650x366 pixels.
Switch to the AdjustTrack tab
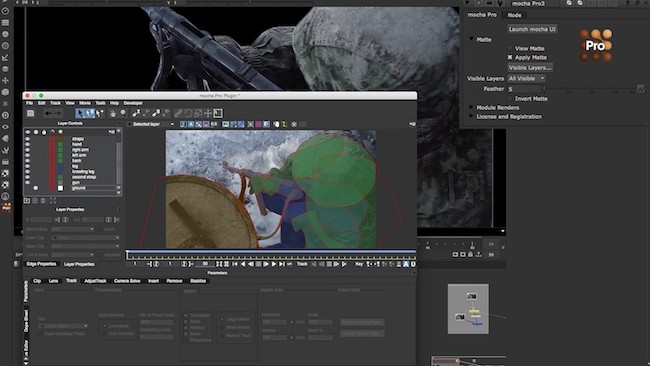[95, 281]
